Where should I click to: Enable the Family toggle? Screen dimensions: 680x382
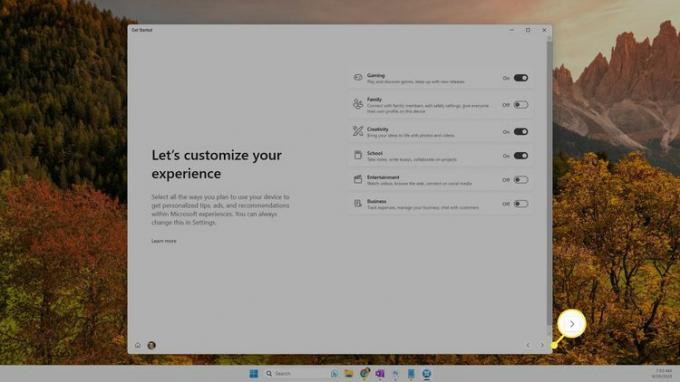pos(520,105)
